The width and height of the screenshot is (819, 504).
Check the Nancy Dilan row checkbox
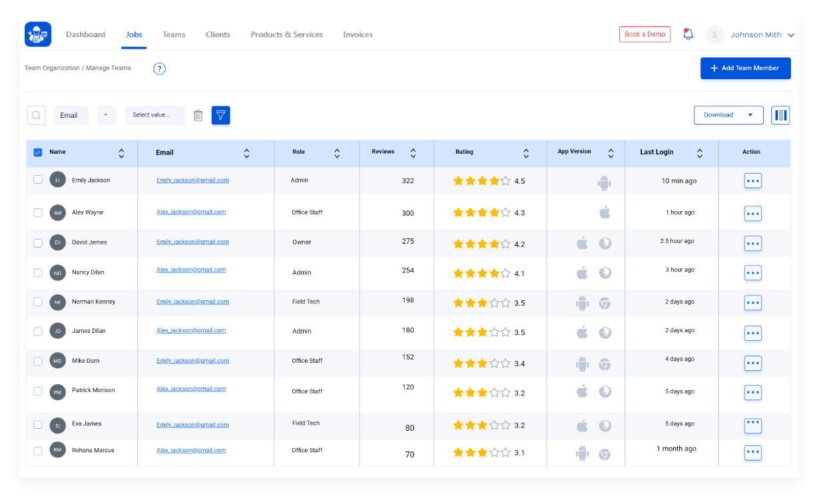pyautogui.click(x=38, y=272)
